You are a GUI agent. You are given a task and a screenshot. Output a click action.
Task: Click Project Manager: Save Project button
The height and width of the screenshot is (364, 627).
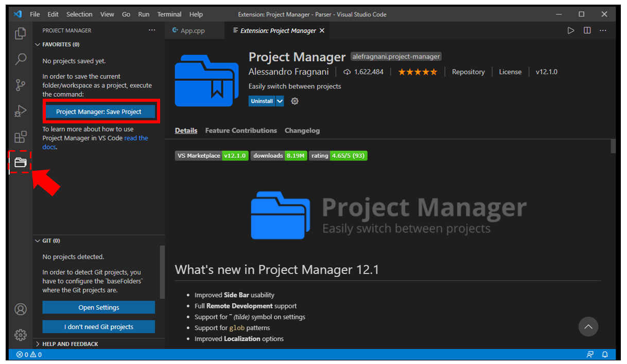99,112
